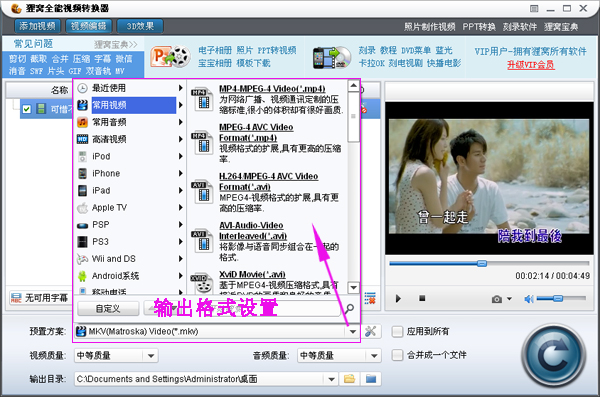Screen dimensions: 600x397
Task: Enable the 合并成一个文件 checkbox
Action: pos(398,355)
